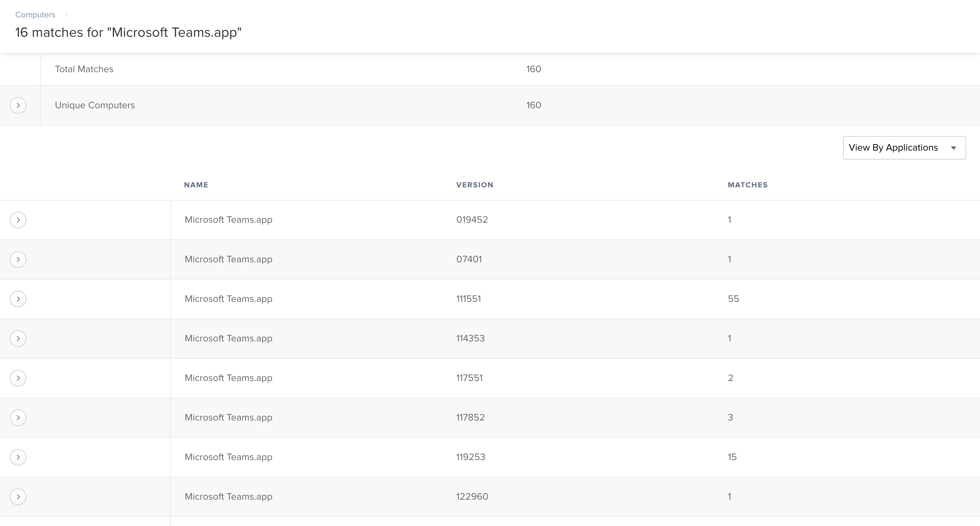Click version cell 122960
The width and height of the screenshot is (980, 526).
472,497
